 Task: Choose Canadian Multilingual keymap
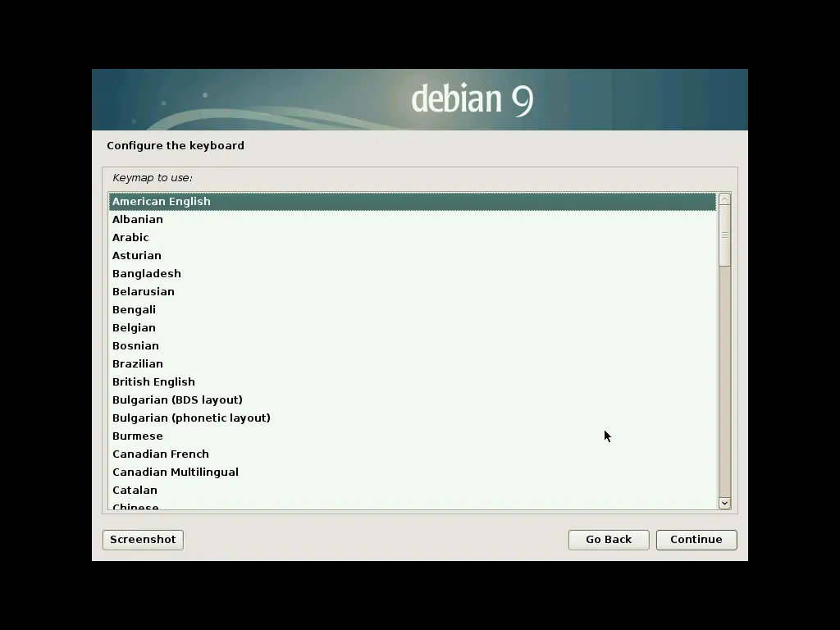click(x=412, y=472)
